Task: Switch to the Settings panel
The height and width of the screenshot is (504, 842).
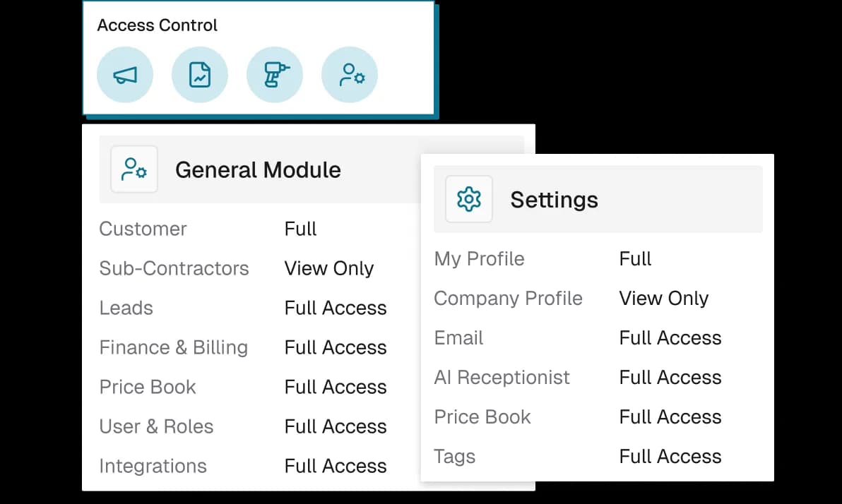Action: click(554, 199)
